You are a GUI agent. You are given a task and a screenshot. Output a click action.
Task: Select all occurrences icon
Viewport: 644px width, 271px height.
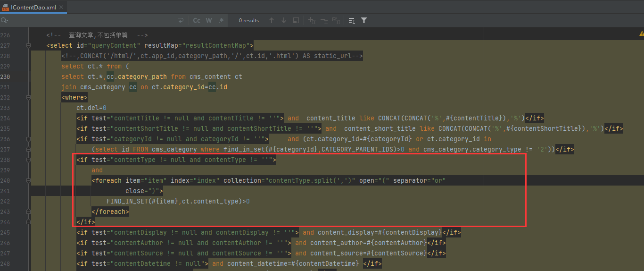click(336, 20)
